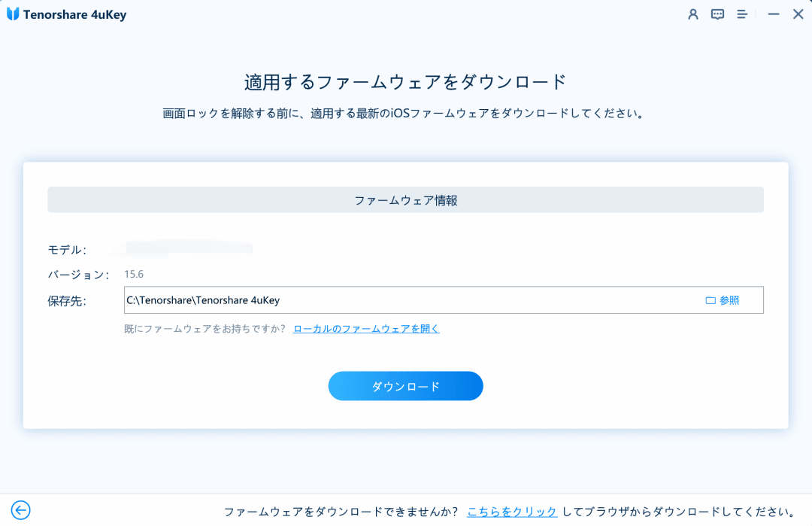
Task: Minimize the Tenorshare 4uKey window
Action: point(774,14)
